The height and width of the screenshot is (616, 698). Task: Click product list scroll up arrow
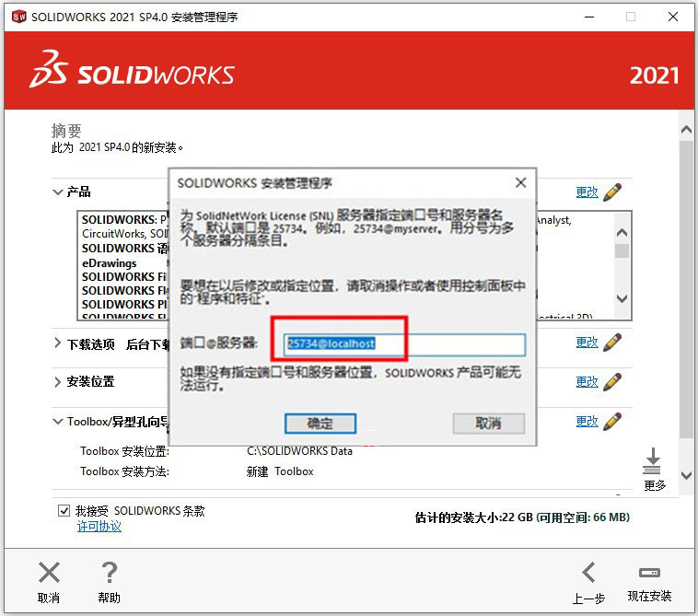point(622,232)
